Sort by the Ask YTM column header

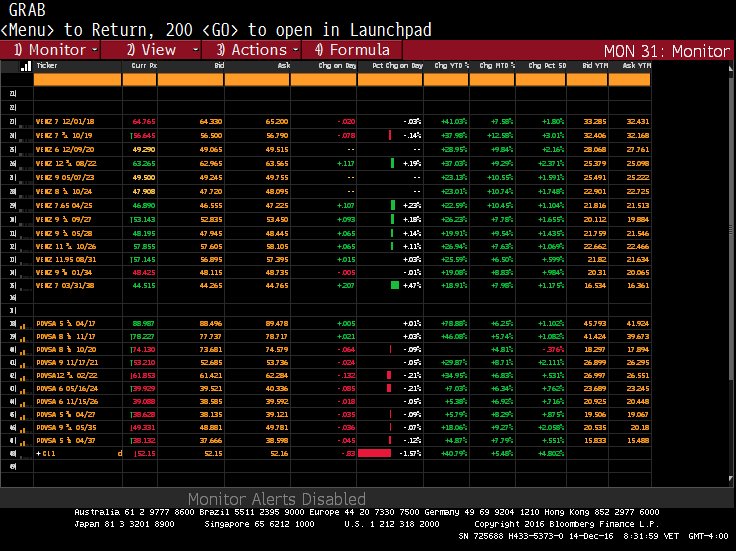pyautogui.click(x=636, y=66)
